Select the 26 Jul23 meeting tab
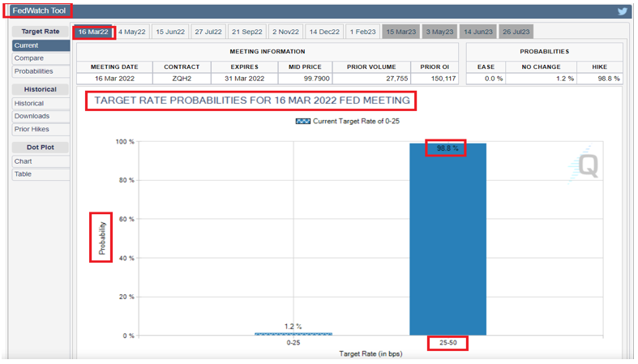638x364 pixels. point(516,32)
